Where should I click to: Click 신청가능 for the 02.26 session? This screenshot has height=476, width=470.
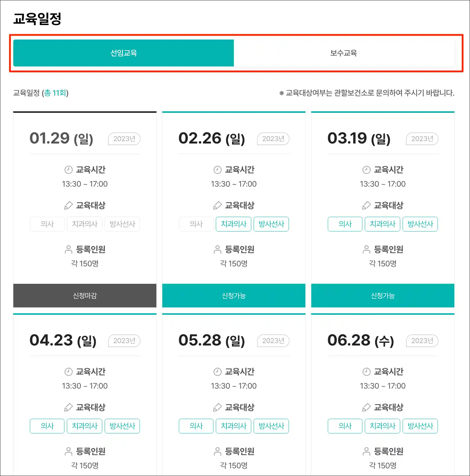coord(234,296)
